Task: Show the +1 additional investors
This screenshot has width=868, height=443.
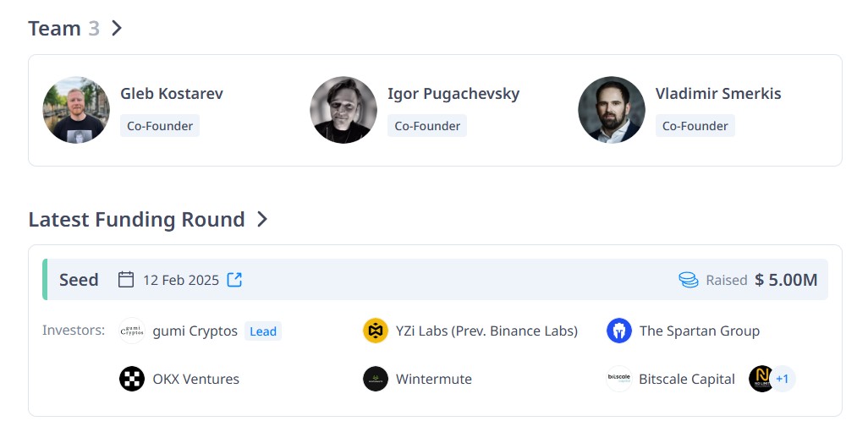Action: 783,379
